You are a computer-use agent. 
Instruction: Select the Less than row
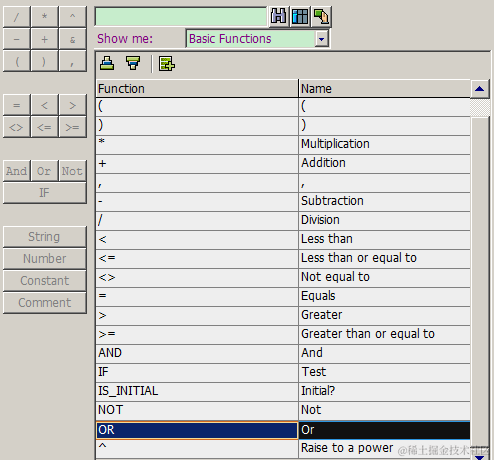coord(283,239)
